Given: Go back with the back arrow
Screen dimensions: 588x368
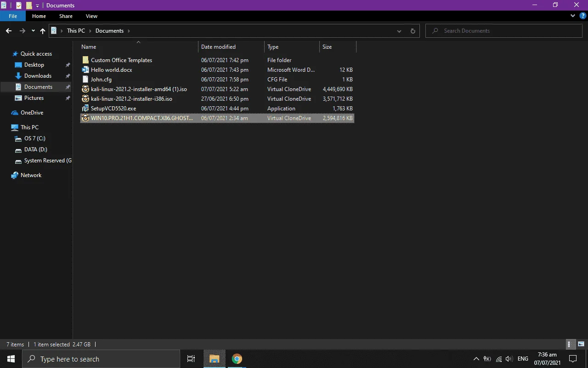Looking at the screenshot, I should [8, 31].
